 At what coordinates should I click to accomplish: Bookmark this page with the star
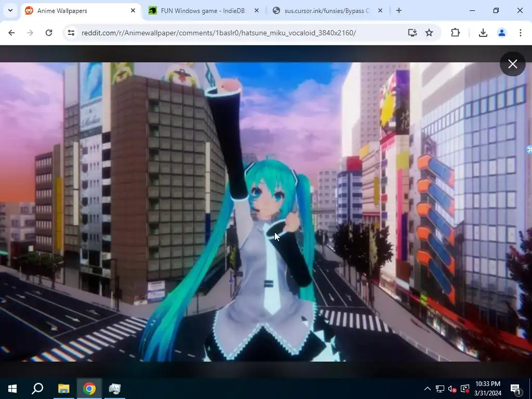click(429, 33)
